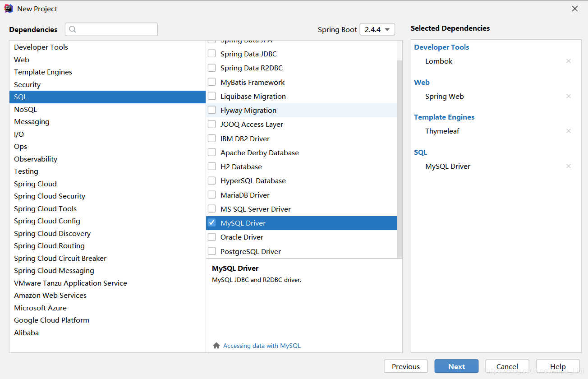The image size is (588, 379).
Task: Open the Alibaba category
Action: click(107, 333)
